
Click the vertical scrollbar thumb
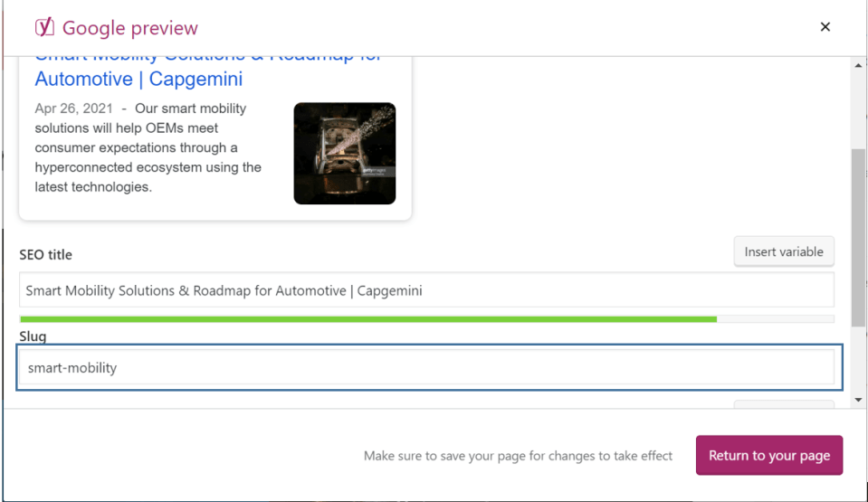point(859,235)
